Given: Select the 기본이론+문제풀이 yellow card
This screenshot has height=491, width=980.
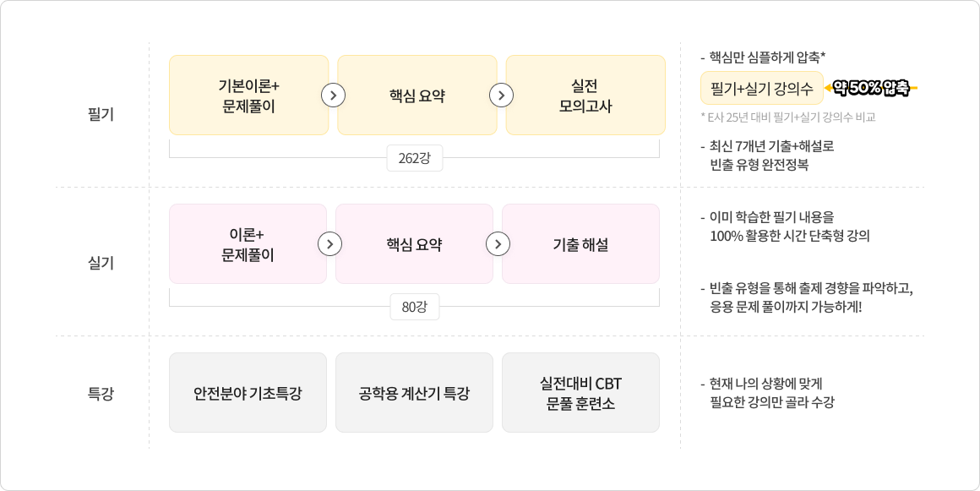Looking at the screenshot, I should (x=248, y=95).
